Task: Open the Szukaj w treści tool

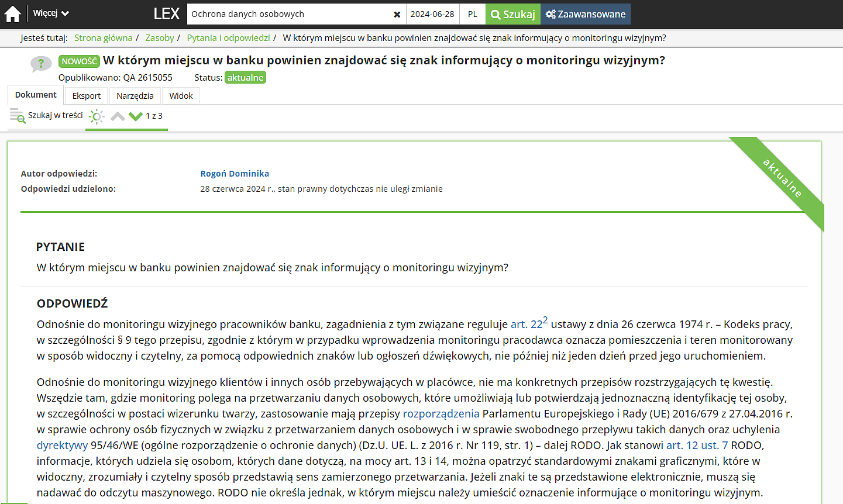Action: coord(47,116)
